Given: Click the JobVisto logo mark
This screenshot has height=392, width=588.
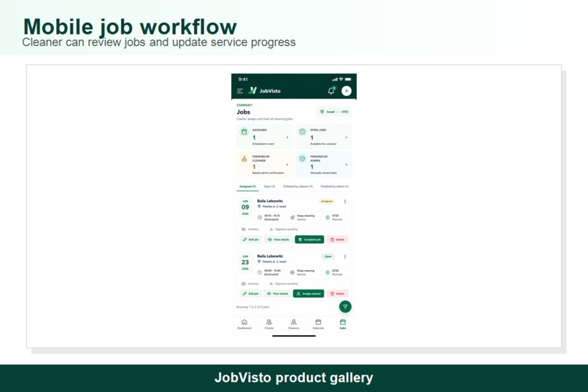Looking at the screenshot, I should [x=253, y=91].
